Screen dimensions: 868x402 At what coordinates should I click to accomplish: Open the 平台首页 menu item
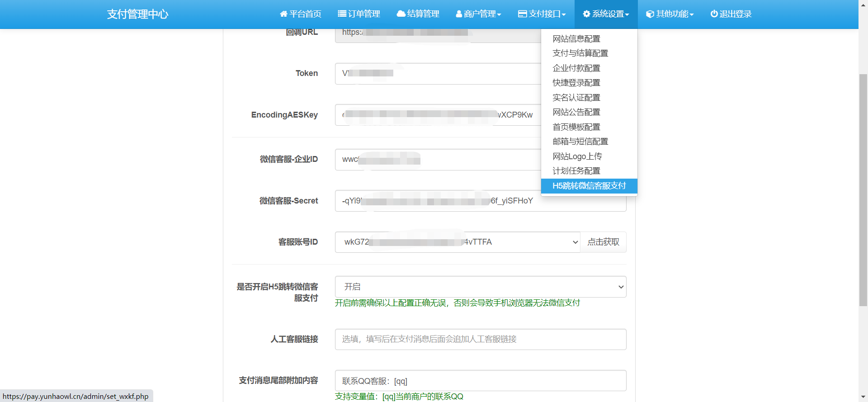pyautogui.click(x=301, y=14)
